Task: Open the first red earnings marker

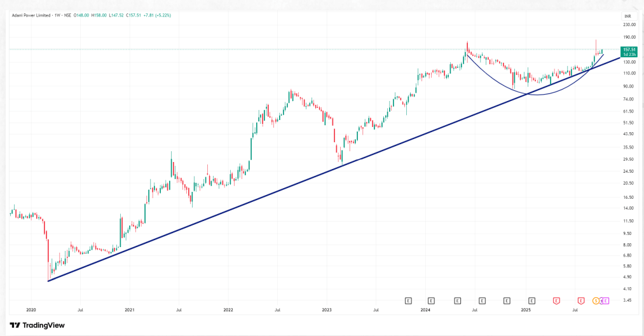Action: (556, 300)
